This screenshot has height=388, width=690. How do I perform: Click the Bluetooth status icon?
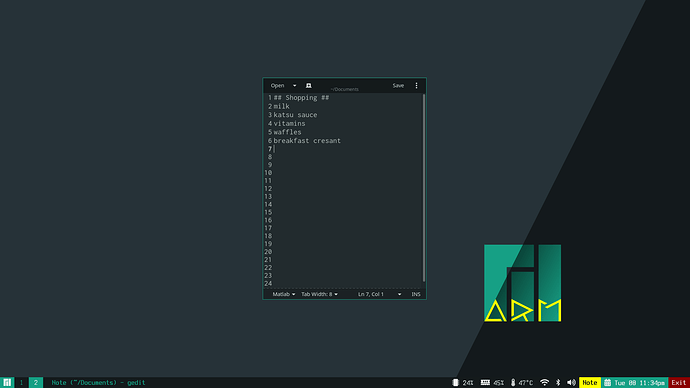(558, 383)
